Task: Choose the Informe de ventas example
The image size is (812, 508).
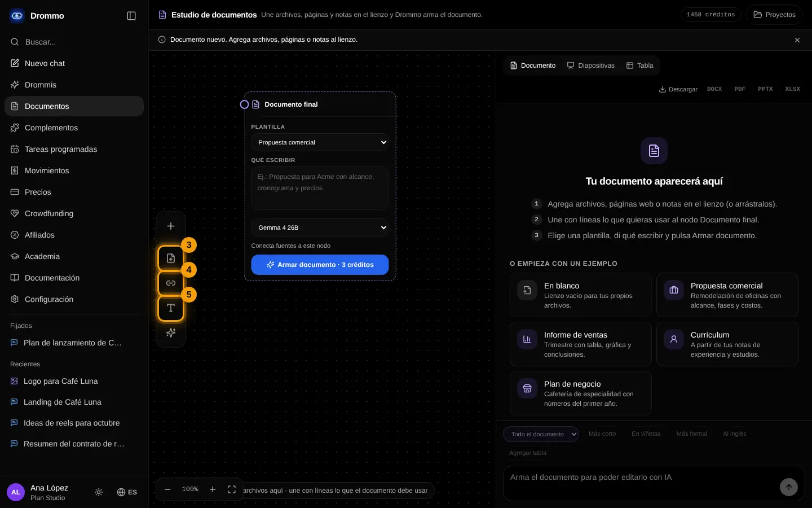Action: click(581, 344)
